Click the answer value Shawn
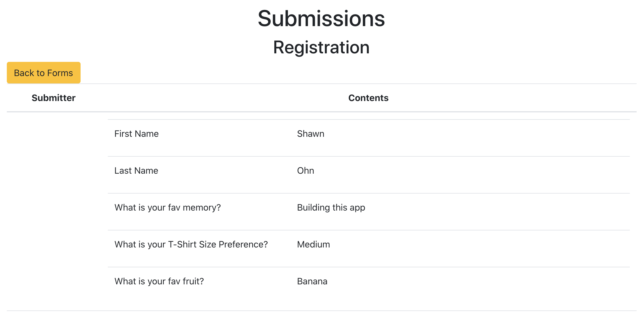The height and width of the screenshot is (315, 644). coord(310,133)
